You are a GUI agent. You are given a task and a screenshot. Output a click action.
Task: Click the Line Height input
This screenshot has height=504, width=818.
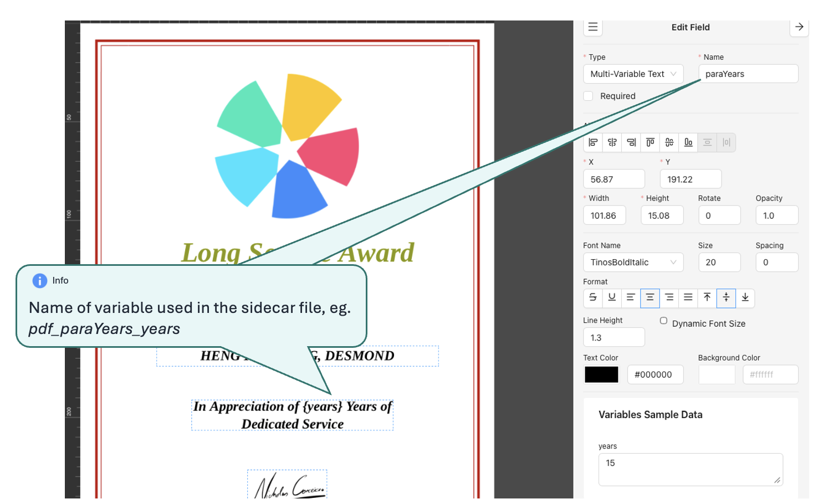coord(614,337)
